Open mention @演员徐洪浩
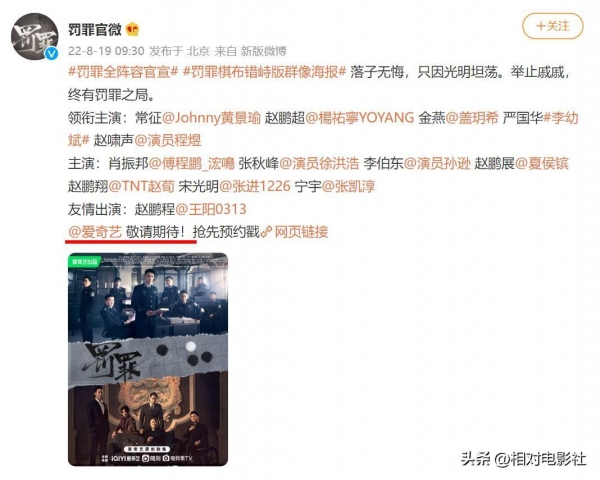600x480 pixels. coord(320,163)
